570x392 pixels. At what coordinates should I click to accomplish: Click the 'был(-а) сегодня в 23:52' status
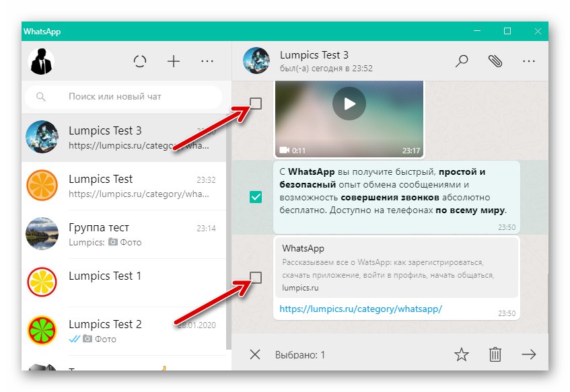tap(326, 69)
